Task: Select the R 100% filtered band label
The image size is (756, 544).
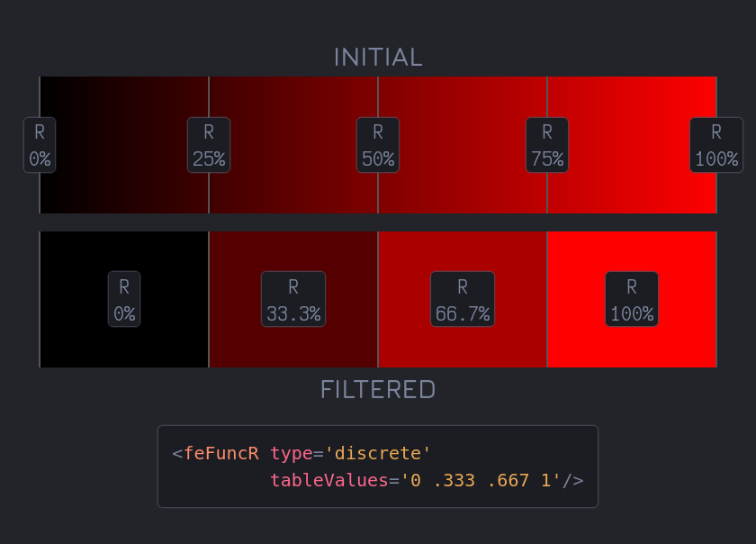Action: [631, 299]
